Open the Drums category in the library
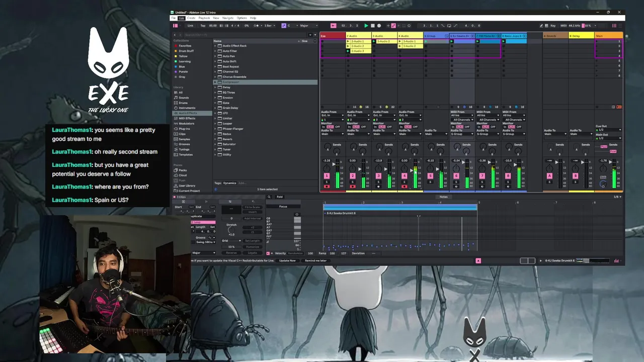 coord(183,103)
